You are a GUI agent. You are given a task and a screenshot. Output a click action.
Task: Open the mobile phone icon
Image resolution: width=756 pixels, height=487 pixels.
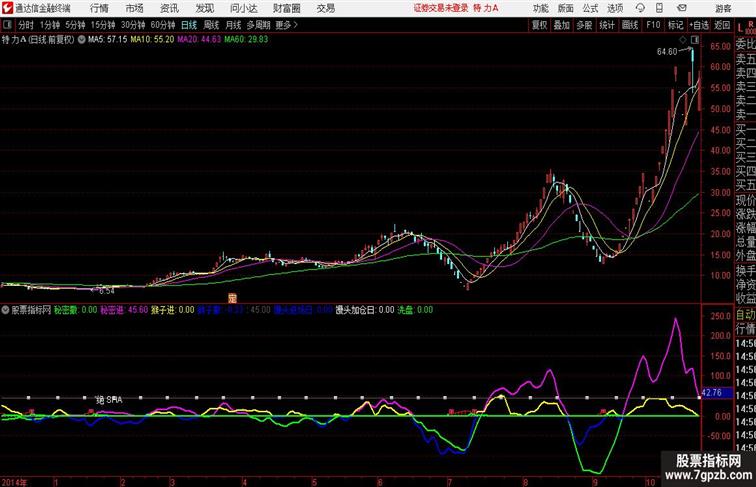(659, 8)
